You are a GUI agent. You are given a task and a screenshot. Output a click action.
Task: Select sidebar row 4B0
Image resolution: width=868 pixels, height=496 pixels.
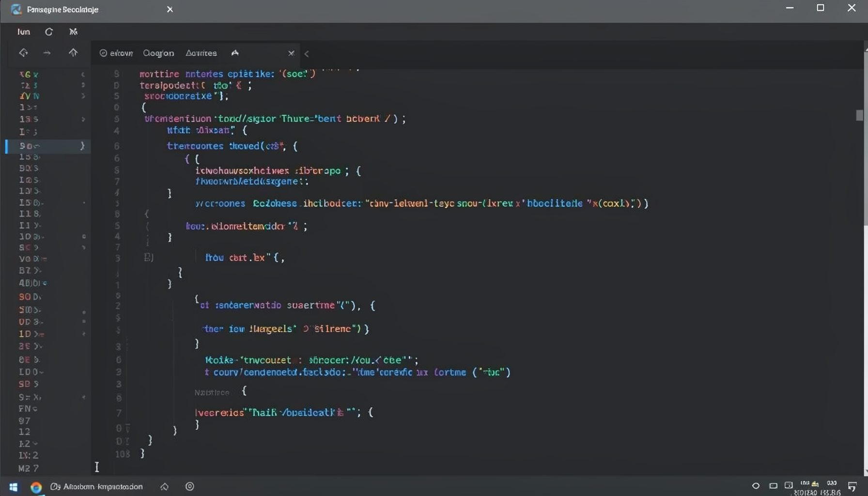32,283
